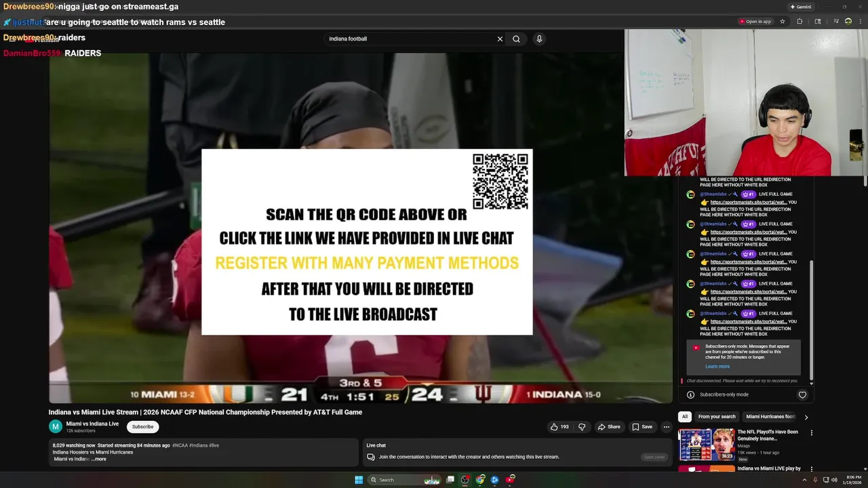Like the video with 193 likes

click(559, 427)
